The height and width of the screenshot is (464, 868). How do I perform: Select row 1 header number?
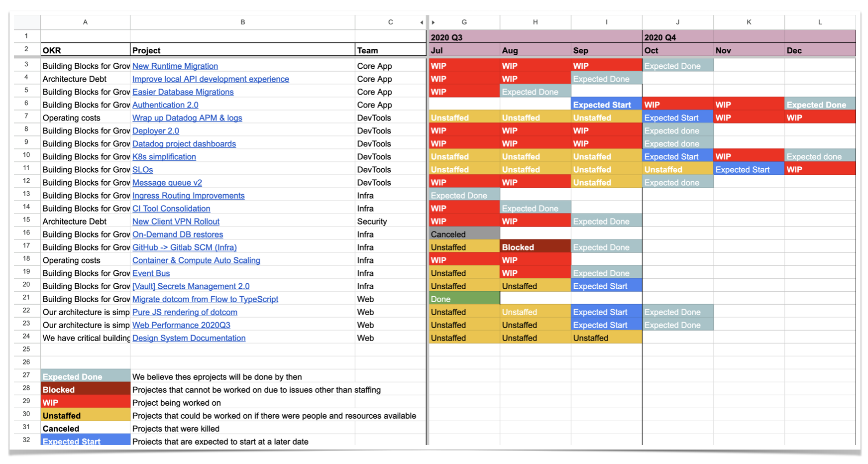[27, 36]
